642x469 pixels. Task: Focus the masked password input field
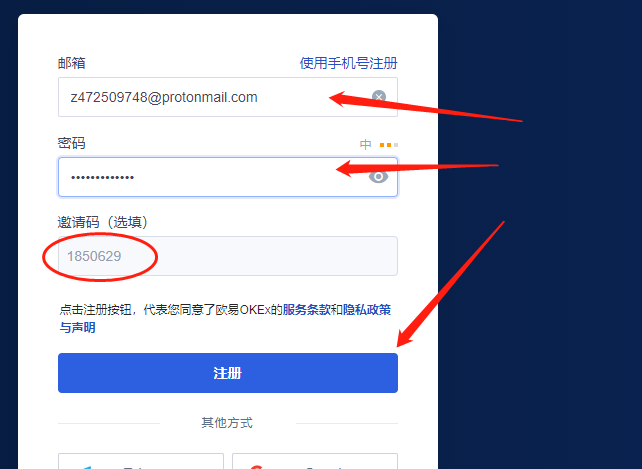pyautogui.click(x=228, y=177)
